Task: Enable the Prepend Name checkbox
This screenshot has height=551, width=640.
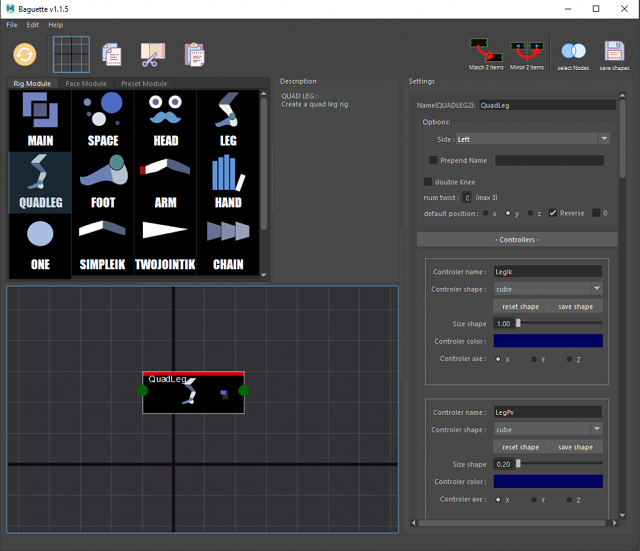Action: (433, 160)
